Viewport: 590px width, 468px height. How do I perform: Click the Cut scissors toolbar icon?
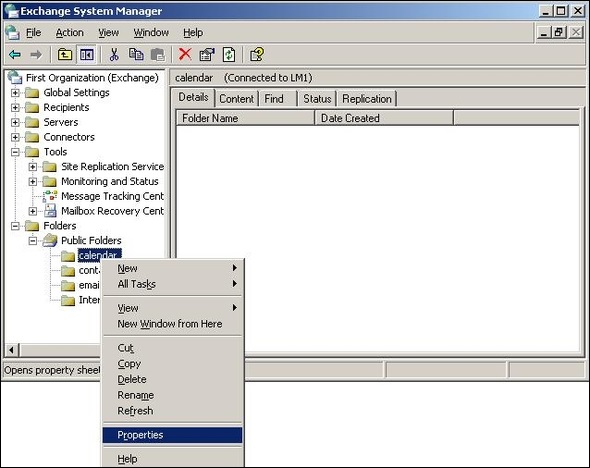click(x=114, y=55)
